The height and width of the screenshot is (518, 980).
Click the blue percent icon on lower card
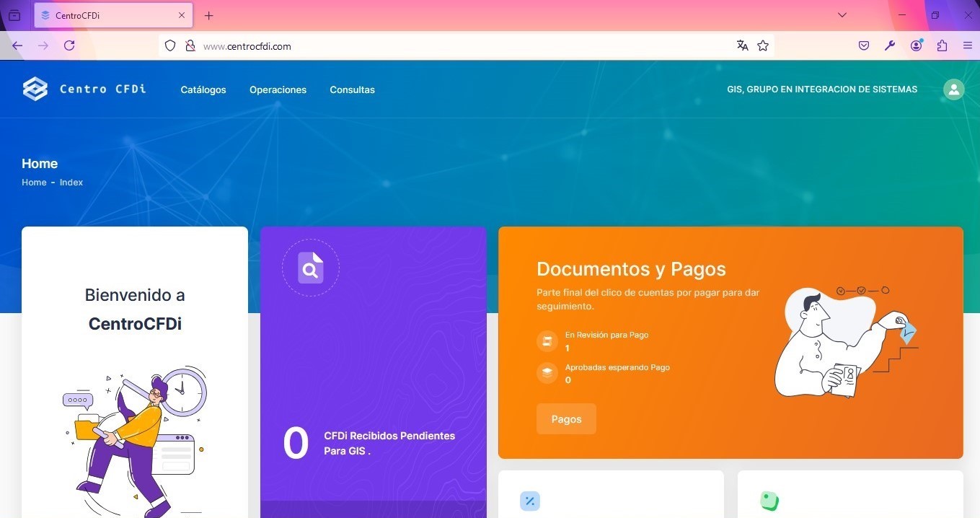click(x=530, y=501)
